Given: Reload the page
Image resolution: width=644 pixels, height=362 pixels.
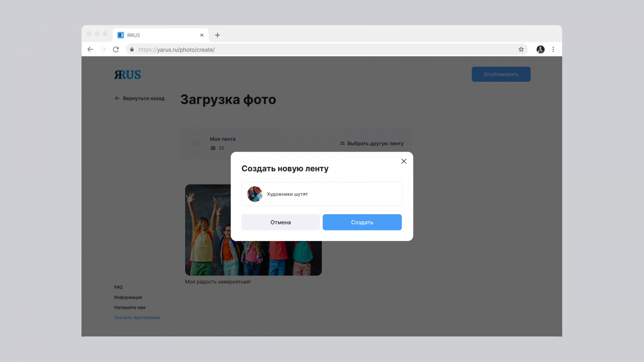Looking at the screenshot, I should tap(116, 49).
